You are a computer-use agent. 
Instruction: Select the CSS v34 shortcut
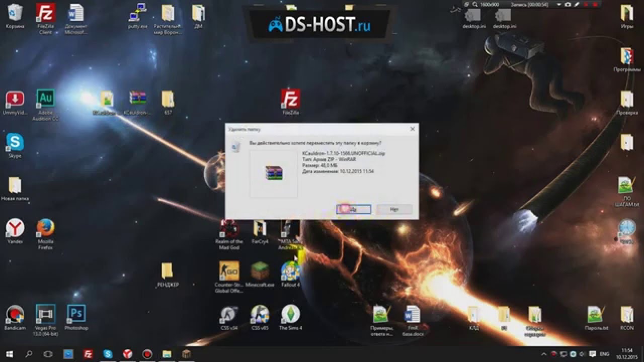tap(229, 318)
